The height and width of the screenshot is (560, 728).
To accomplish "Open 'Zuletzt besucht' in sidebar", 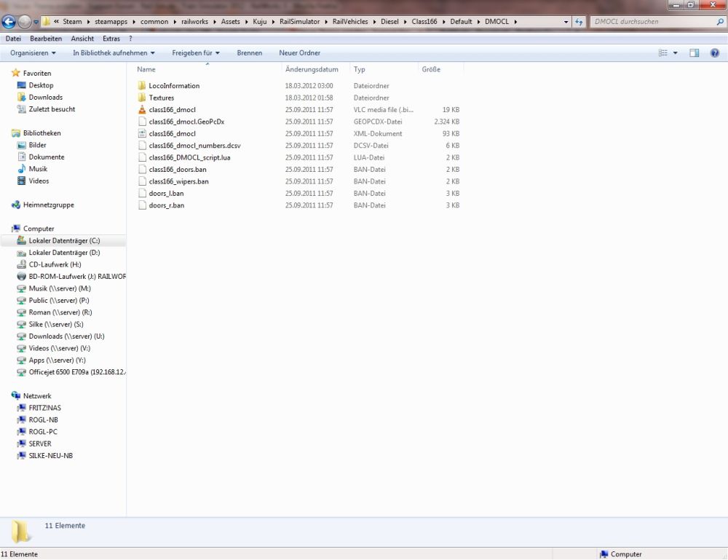I will pyautogui.click(x=52, y=109).
